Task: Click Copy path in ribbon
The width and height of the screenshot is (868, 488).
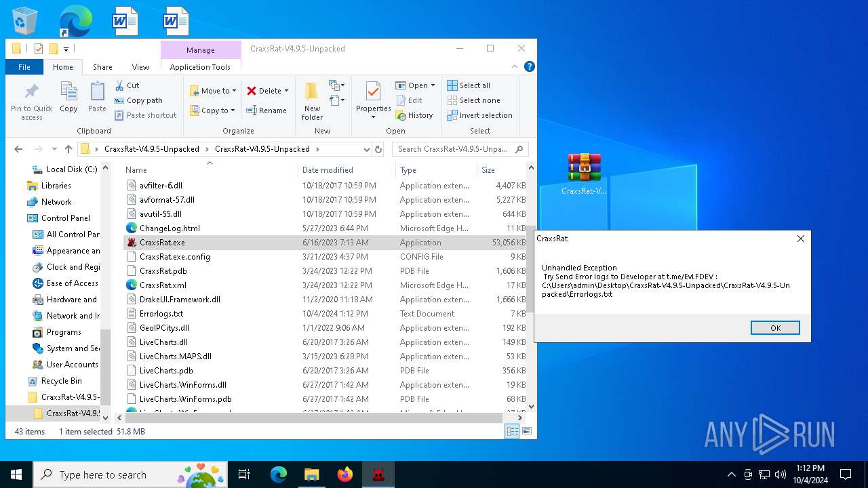Action: [138, 100]
